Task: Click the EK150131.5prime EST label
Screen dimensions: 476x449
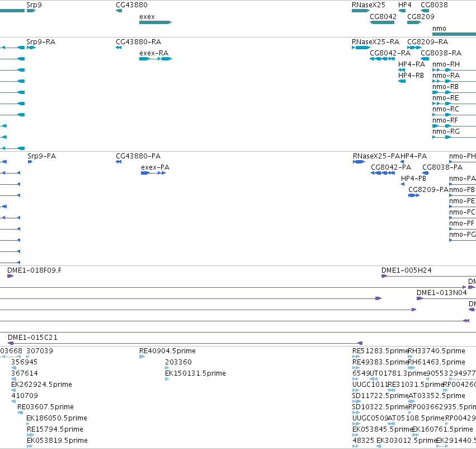Action: click(x=196, y=373)
